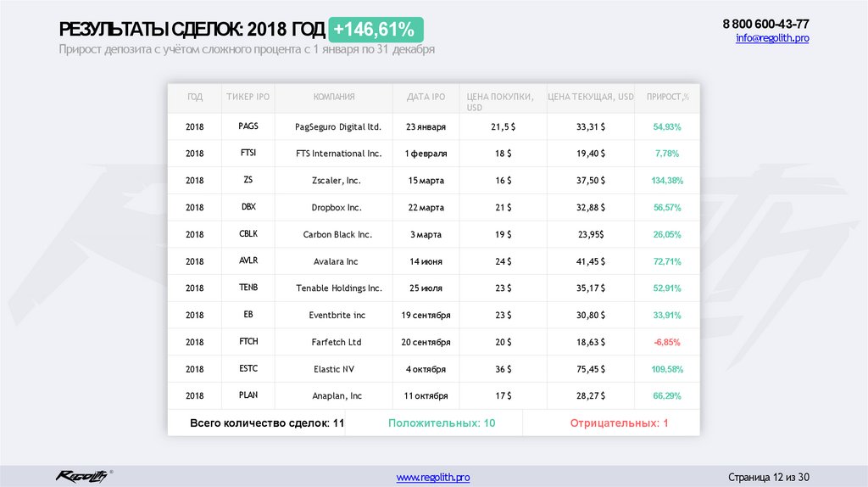Select the TENB ticker cell
Image resolution: width=868 pixels, height=487 pixels.
[x=248, y=288]
